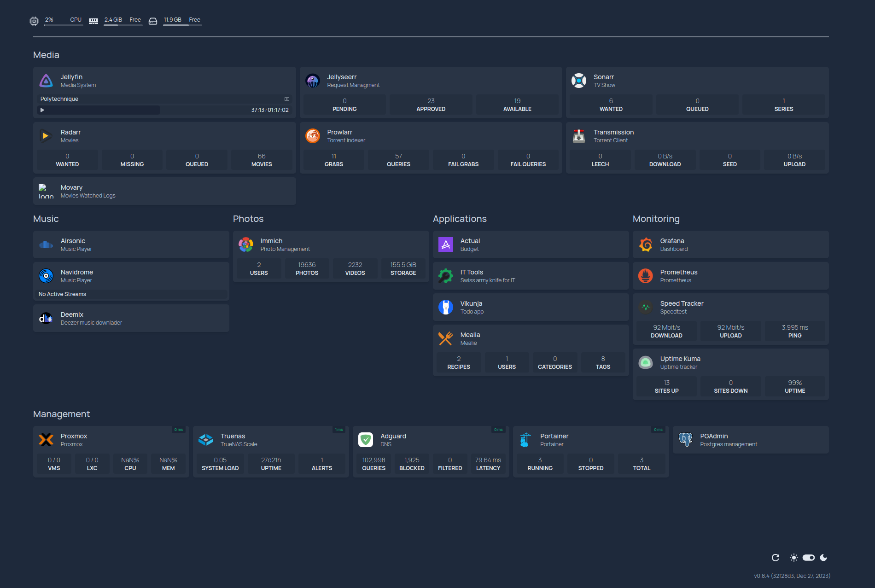Click the Radarr 66 MOVIES stat
875x588 pixels.
tap(262, 160)
